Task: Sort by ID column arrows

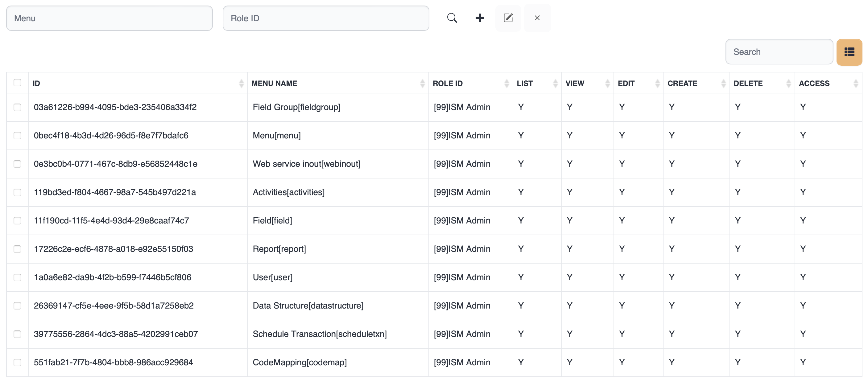Action: (241, 83)
